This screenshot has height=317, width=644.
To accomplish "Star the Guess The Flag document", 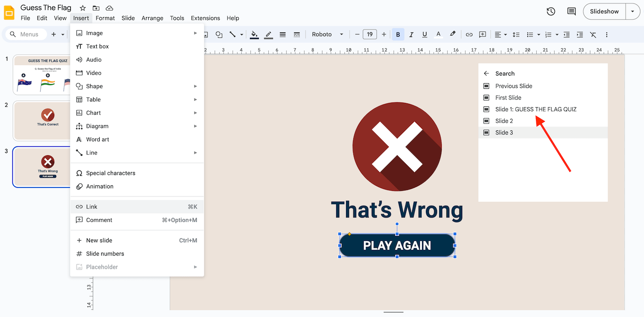I will coord(83,8).
